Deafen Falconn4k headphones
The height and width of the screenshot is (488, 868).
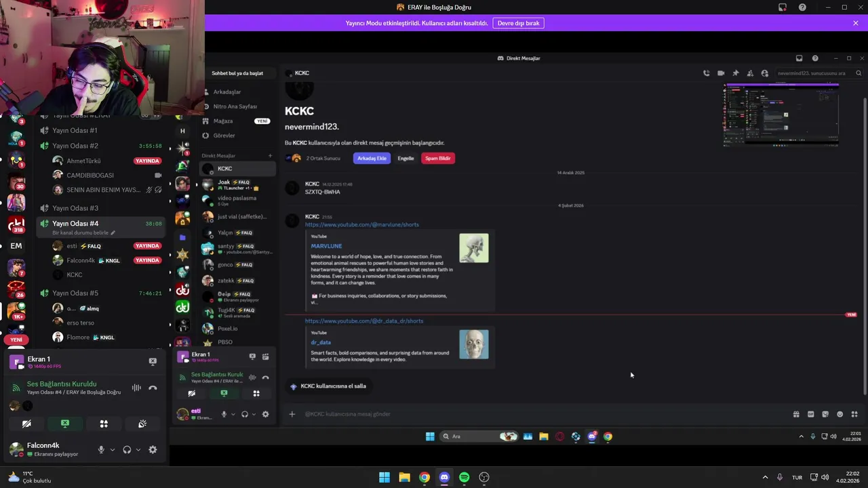(127, 449)
